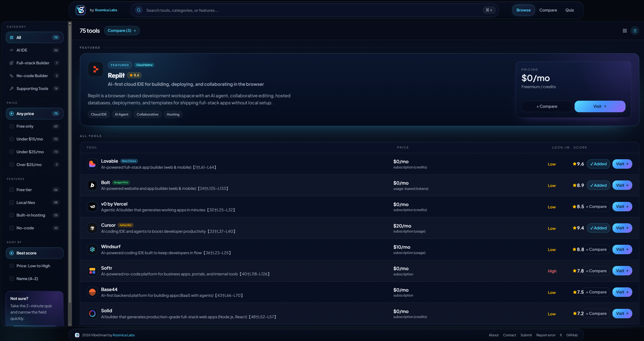This screenshot has height=341, width=644.
Task: Filter by Full-stack Builder category
Action: [x=34, y=63]
